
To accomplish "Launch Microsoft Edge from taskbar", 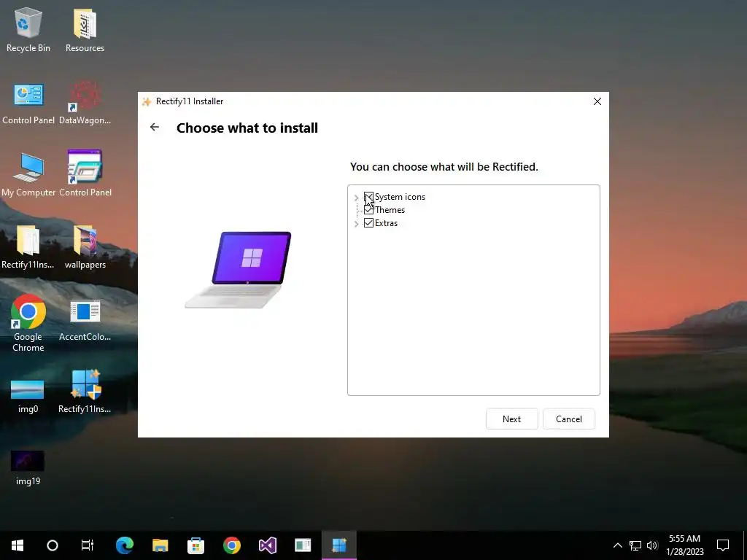I will (124, 545).
